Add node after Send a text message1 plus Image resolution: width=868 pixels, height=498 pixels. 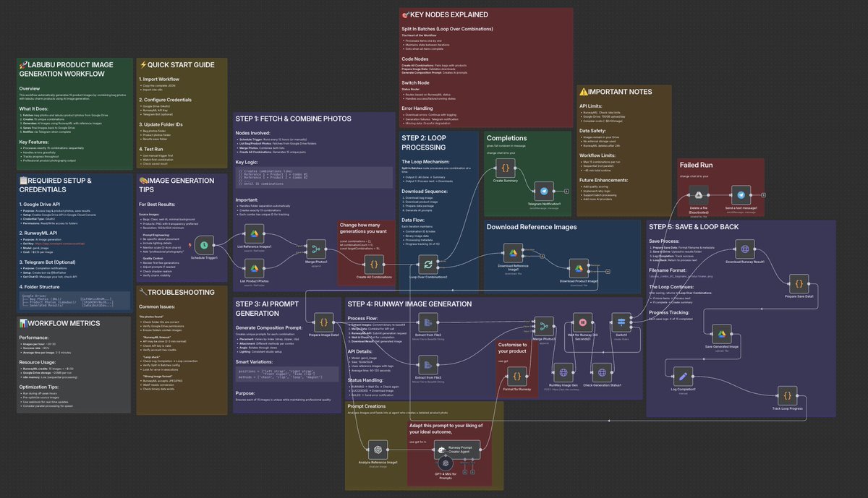(x=764, y=194)
